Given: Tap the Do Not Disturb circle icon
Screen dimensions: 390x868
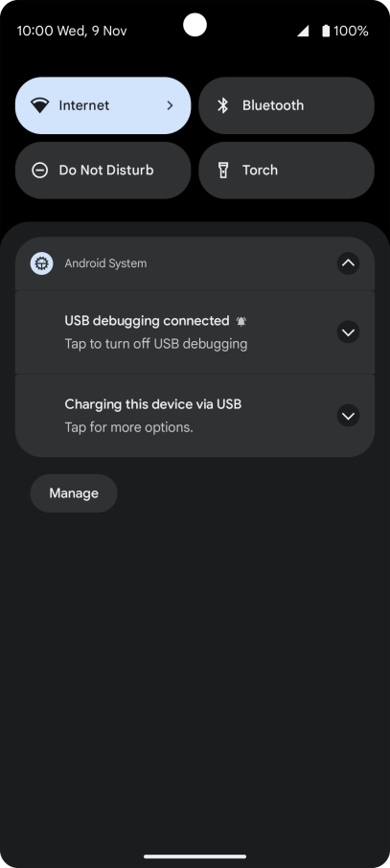Looking at the screenshot, I should tap(40, 170).
